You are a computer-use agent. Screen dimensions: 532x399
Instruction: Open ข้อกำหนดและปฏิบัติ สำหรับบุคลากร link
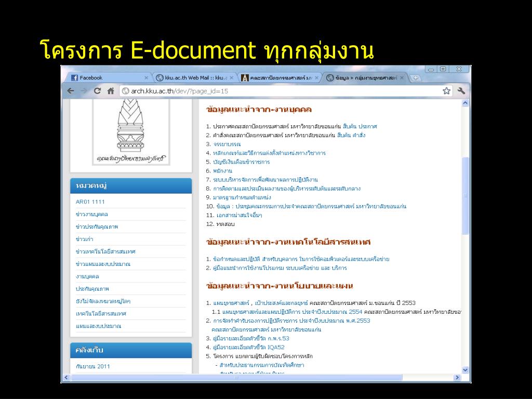click(301, 259)
